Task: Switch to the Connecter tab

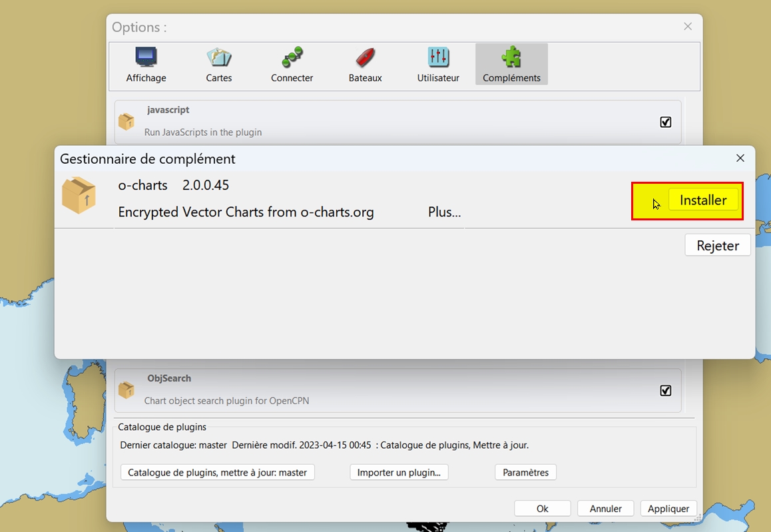Action: point(292,65)
